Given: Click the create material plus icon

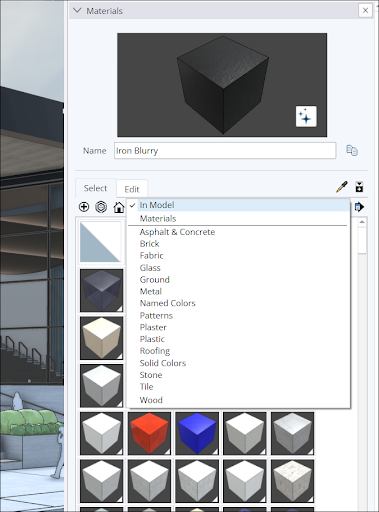Looking at the screenshot, I should [x=84, y=207].
